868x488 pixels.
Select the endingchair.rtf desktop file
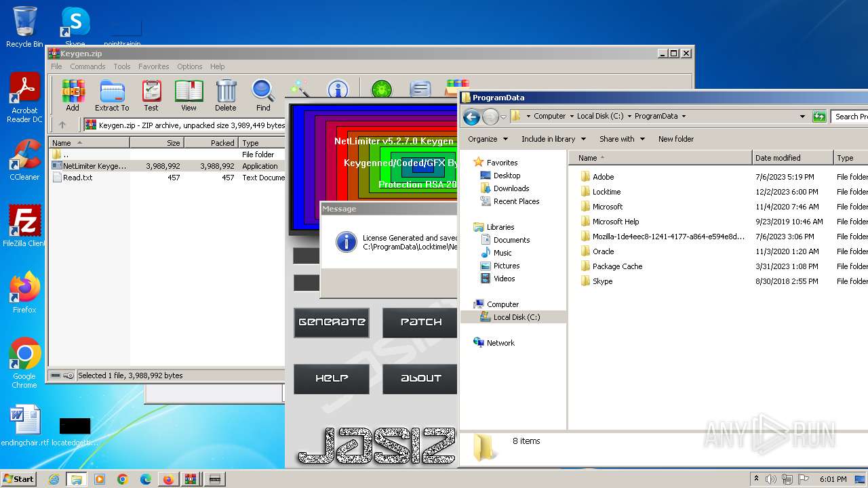click(x=25, y=426)
